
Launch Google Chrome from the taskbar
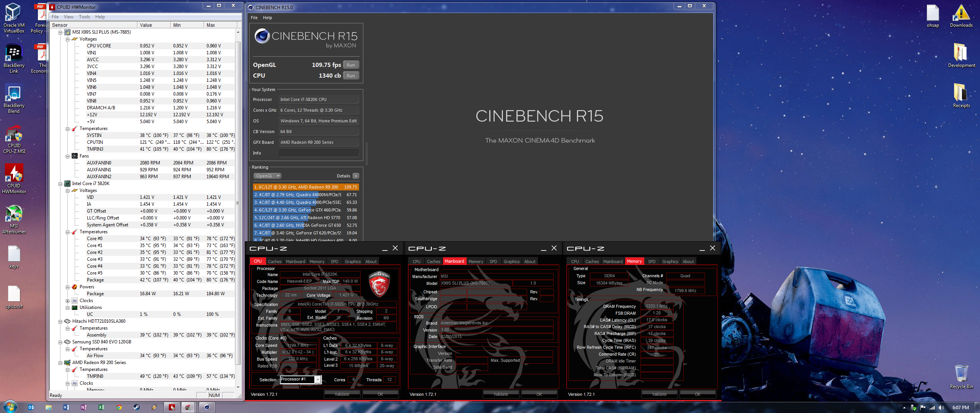pyautogui.click(x=119, y=407)
